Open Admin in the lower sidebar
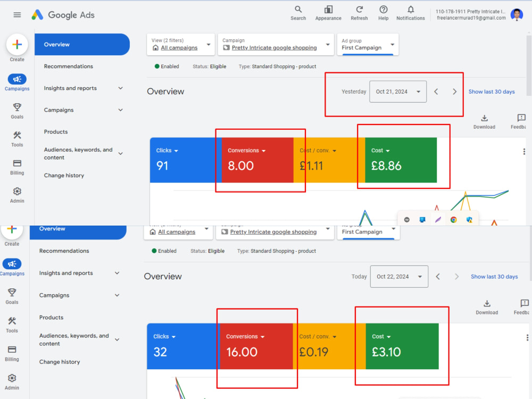Viewport: 532px width, 399px height. (12, 382)
